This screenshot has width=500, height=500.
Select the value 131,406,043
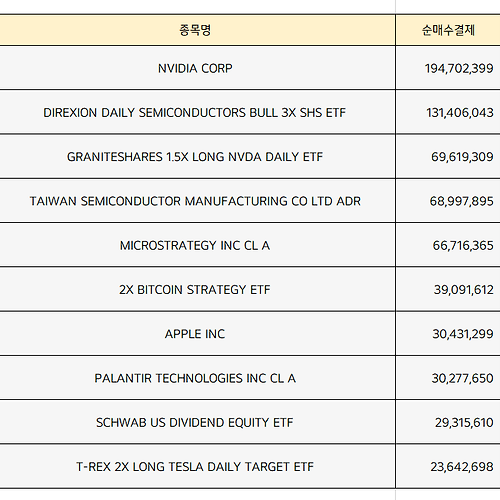pos(460,113)
